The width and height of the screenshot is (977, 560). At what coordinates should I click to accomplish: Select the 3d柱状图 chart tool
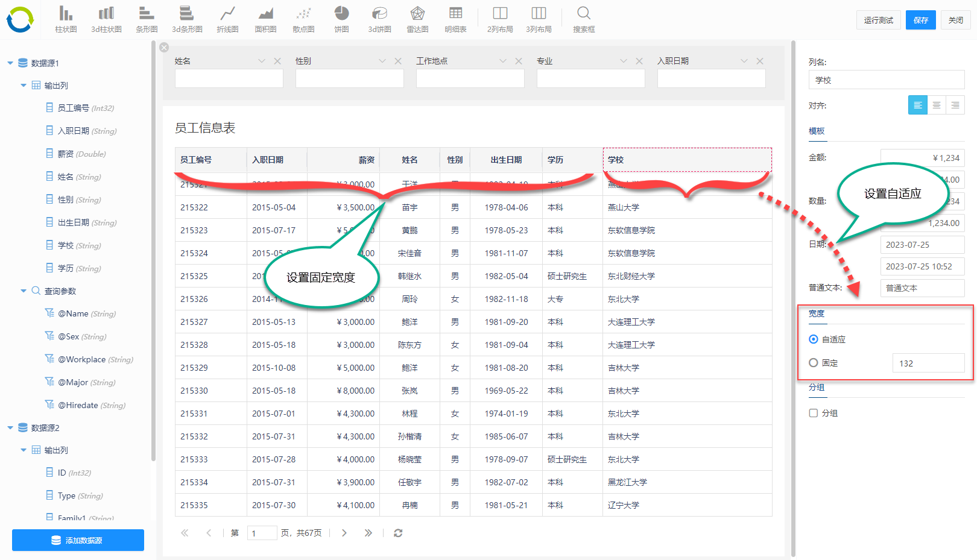(106, 19)
